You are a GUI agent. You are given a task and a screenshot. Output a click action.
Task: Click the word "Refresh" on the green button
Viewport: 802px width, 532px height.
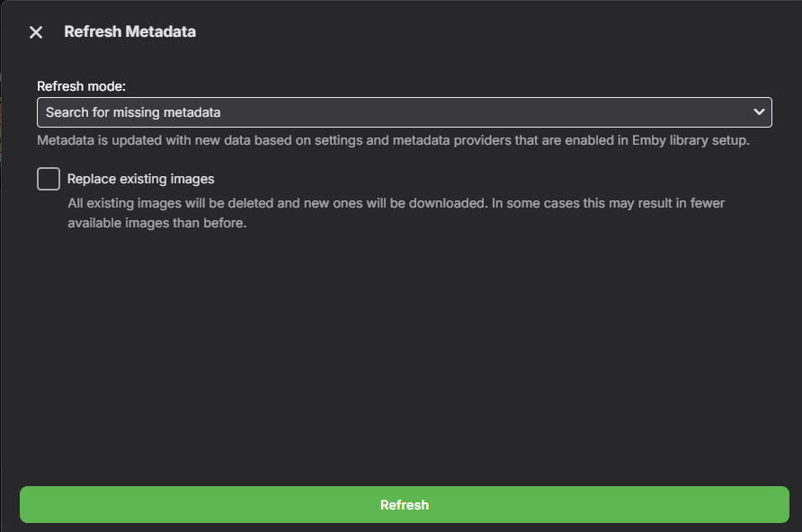[405, 505]
